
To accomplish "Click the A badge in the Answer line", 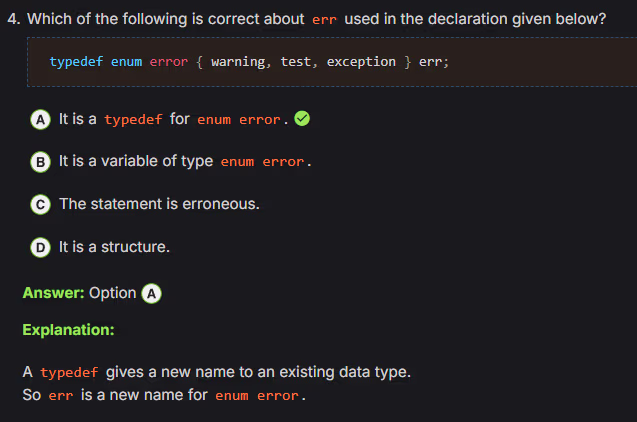I will coord(152,293).
